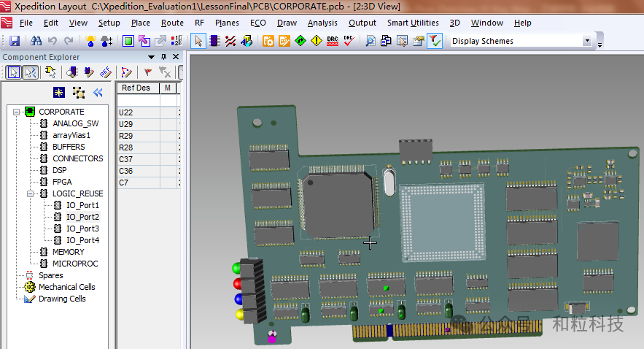Select the U22 row in component list
The width and height of the screenshot is (644, 349).
coord(127,112)
